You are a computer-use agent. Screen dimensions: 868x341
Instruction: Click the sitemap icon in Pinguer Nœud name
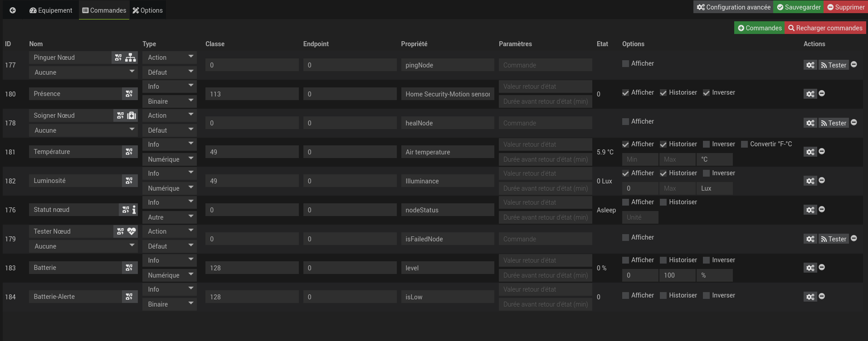(131, 58)
